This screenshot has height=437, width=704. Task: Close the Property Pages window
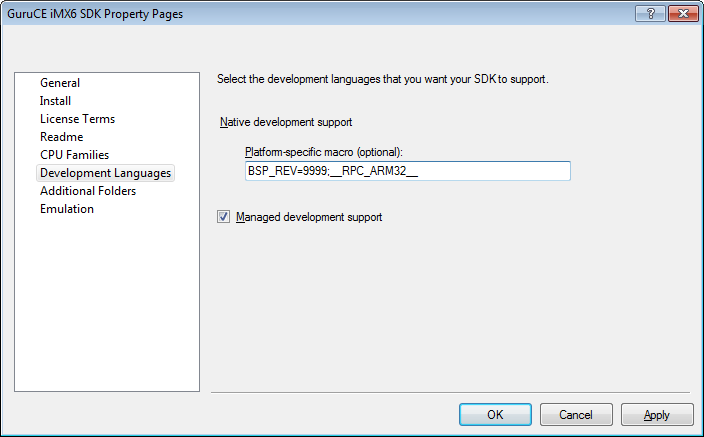click(682, 14)
